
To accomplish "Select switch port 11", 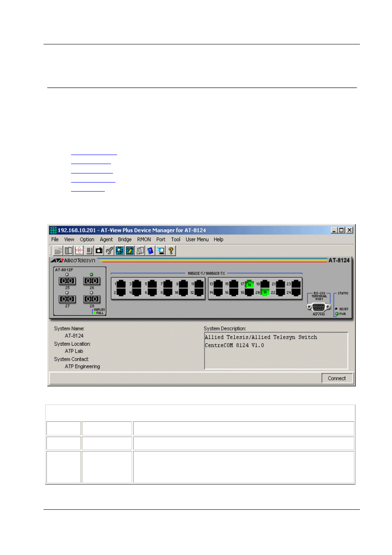I will 199,284.
